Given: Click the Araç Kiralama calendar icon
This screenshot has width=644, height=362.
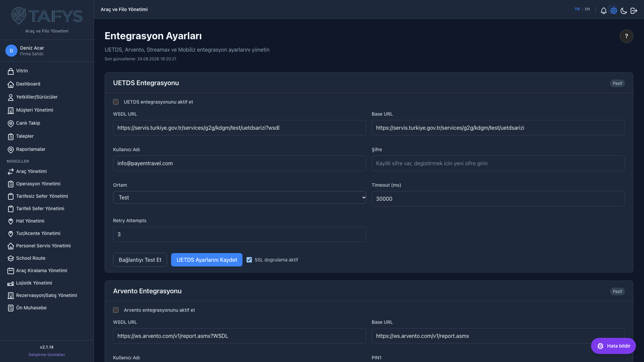Looking at the screenshot, I should tap(11, 271).
